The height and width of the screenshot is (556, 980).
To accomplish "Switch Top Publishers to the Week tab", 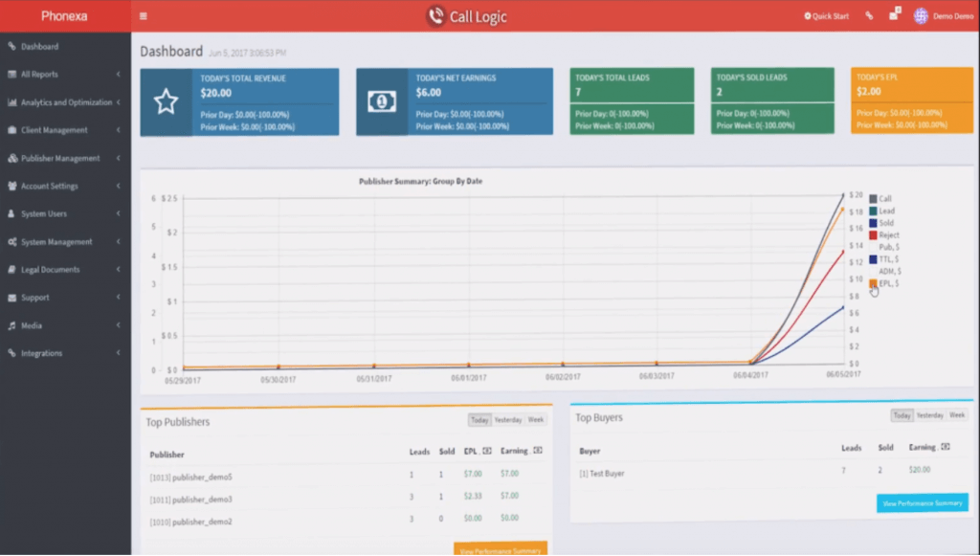I will tap(536, 418).
